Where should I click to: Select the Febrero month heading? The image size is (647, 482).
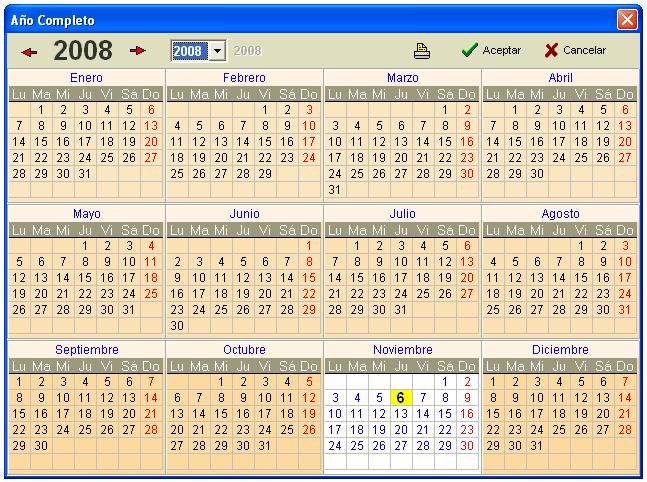(x=244, y=78)
